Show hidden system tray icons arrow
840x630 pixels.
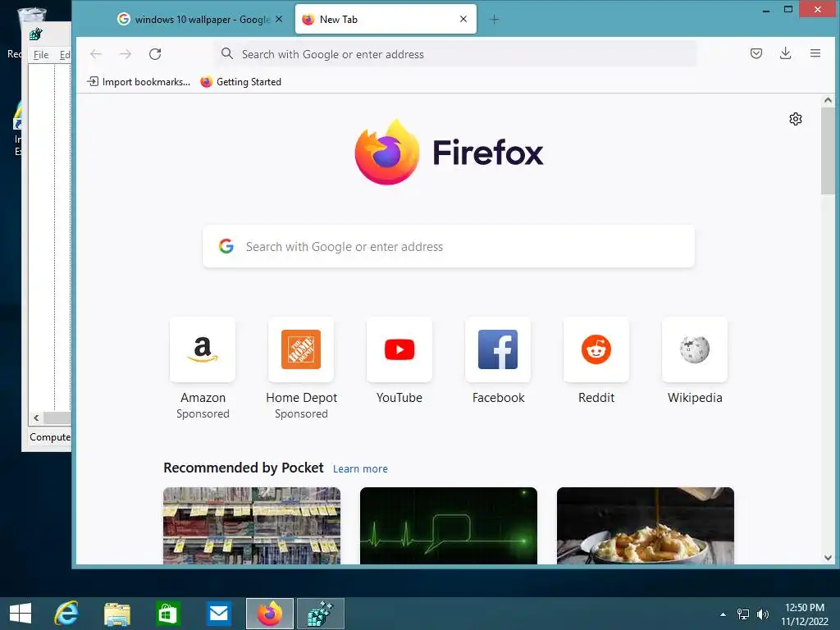tap(724, 614)
